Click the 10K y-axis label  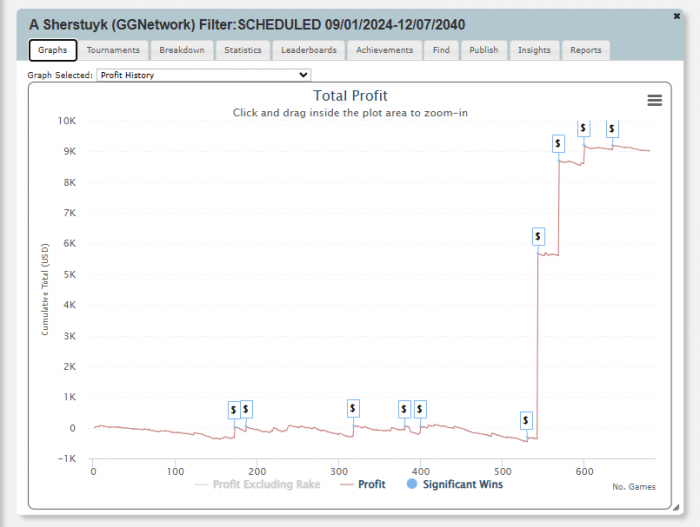(x=67, y=121)
